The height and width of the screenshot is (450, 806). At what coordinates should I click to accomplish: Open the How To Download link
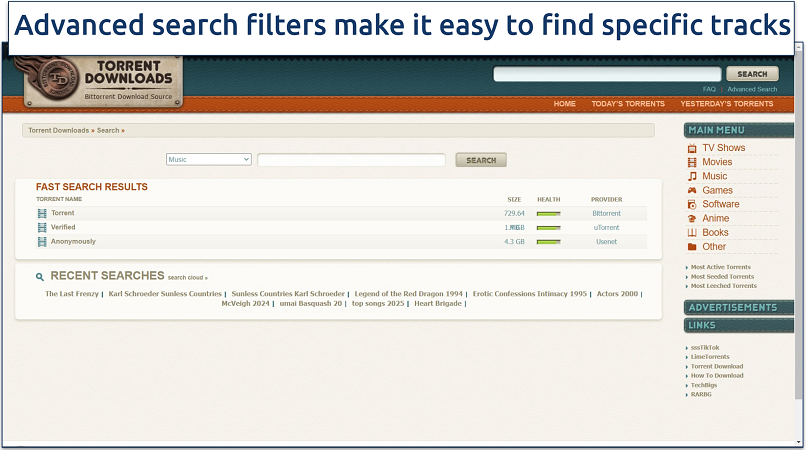point(717,376)
